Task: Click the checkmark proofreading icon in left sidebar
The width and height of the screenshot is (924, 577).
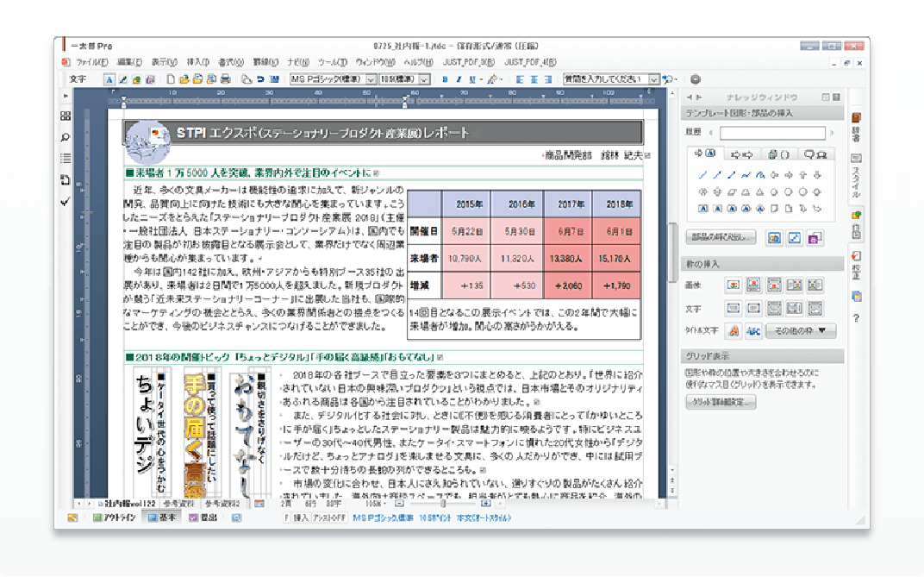Action: click(x=66, y=202)
